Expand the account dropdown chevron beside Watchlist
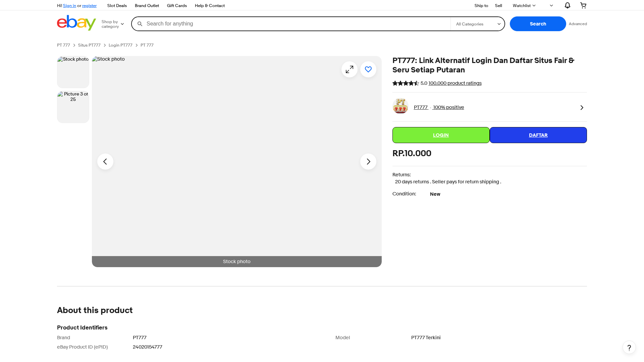644x362 pixels. tap(551, 6)
